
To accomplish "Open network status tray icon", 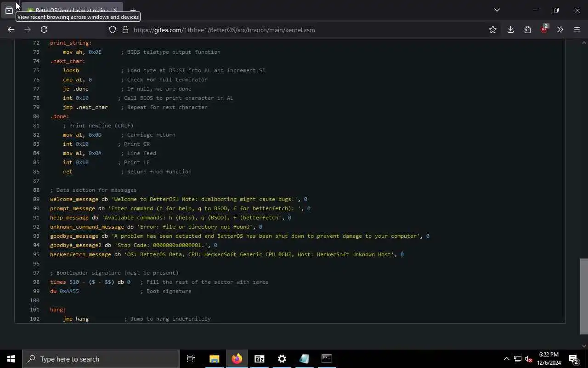I will click(x=517, y=359).
